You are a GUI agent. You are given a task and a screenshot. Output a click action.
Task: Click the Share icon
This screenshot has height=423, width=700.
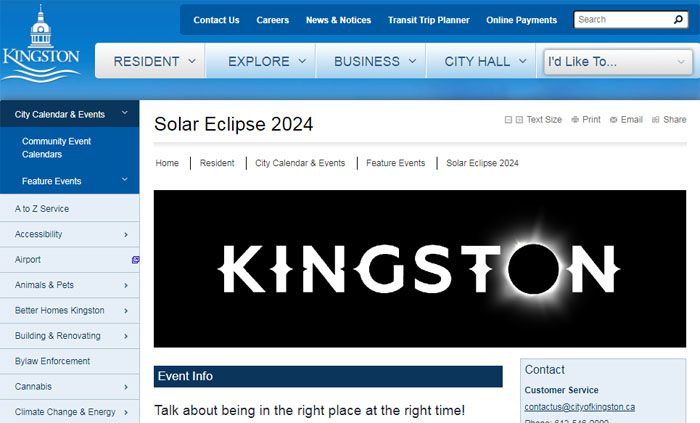tap(655, 120)
